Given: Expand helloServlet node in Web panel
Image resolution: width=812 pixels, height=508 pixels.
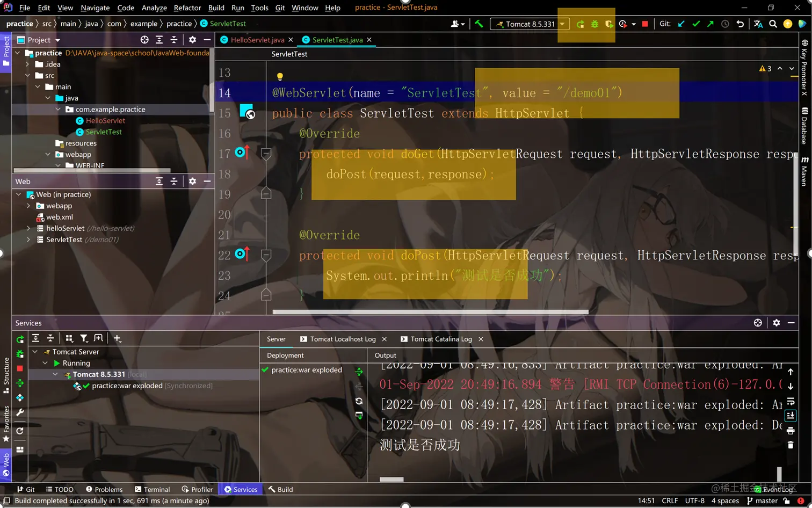Looking at the screenshot, I should coord(28,228).
